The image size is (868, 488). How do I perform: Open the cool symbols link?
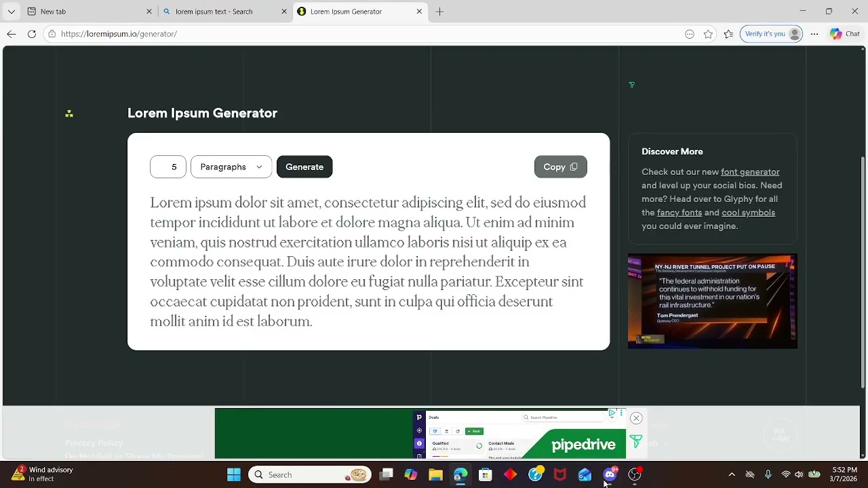tap(748, 213)
